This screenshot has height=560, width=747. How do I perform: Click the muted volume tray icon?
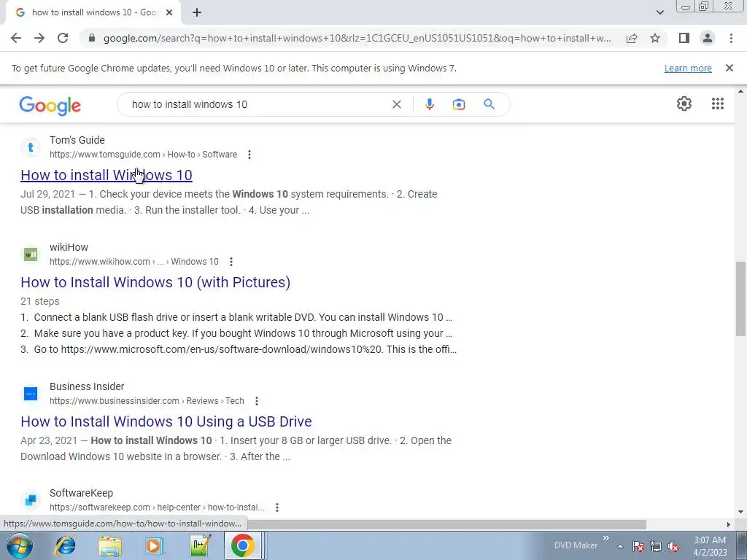coord(673,546)
